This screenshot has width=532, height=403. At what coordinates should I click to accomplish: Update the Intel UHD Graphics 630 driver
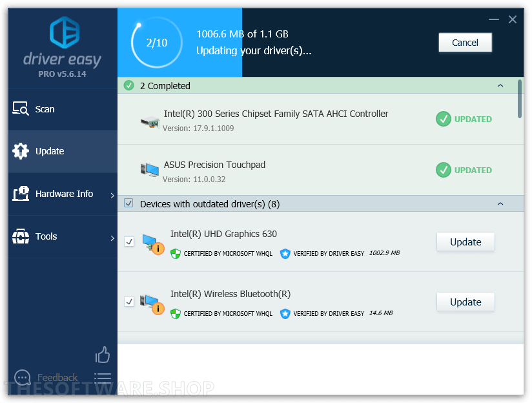click(x=466, y=242)
